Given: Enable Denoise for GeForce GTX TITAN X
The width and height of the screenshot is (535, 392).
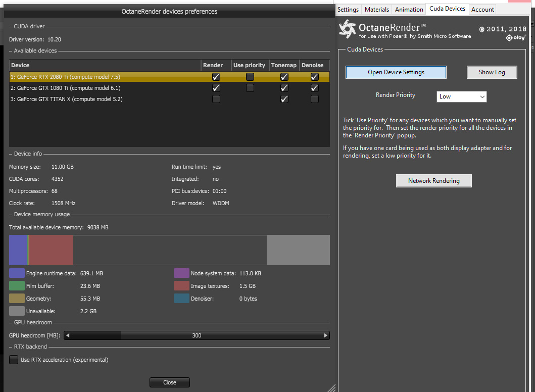Looking at the screenshot, I should click(315, 99).
